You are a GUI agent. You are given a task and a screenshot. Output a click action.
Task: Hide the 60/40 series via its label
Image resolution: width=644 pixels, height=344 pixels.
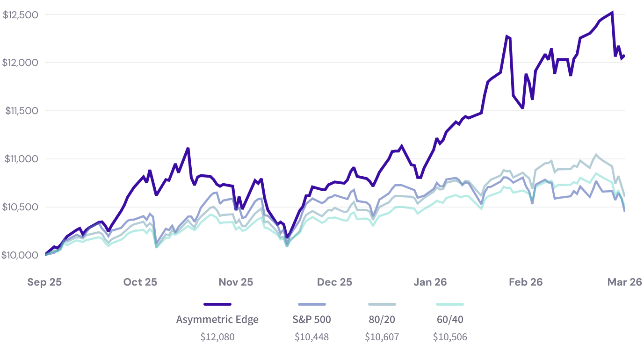[x=449, y=320]
